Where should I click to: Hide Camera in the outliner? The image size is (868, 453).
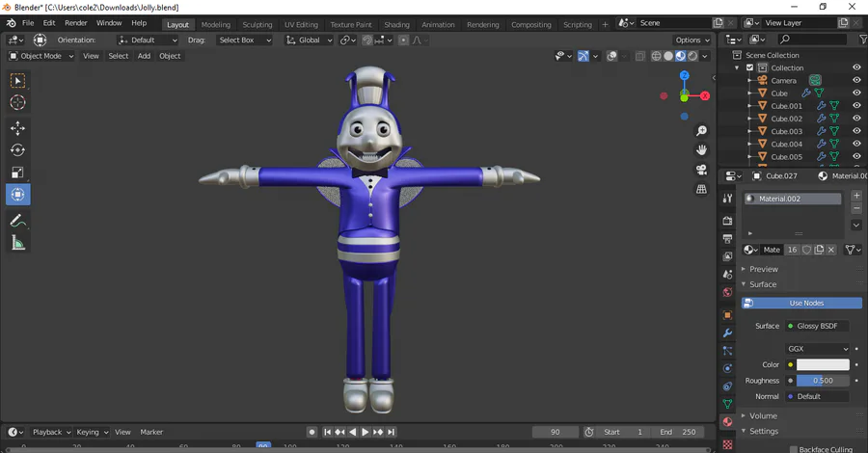pyautogui.click(x=856, y=80)
